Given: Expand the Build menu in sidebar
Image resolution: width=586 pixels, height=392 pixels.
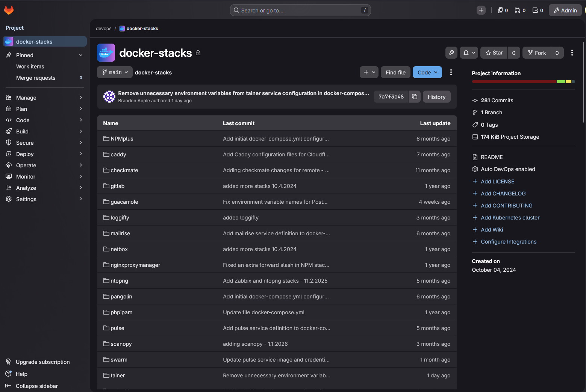Looking at the screenshot, I should tap(22, 132).
